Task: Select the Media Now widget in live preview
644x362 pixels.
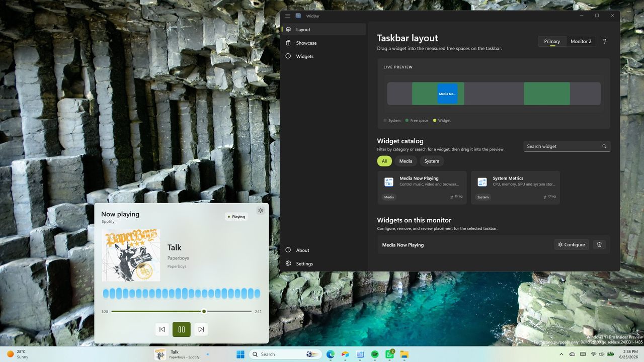Action: tap(447, 94)
